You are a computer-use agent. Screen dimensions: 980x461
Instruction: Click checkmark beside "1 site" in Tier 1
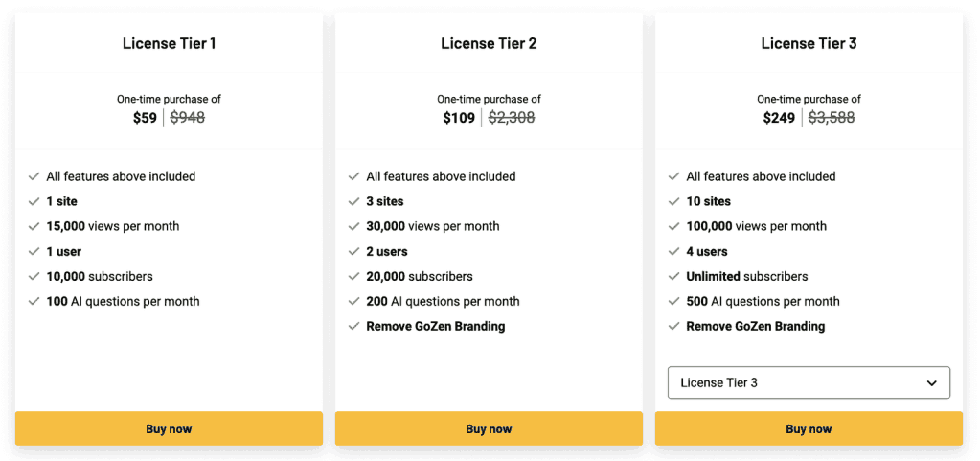point(34,202)
